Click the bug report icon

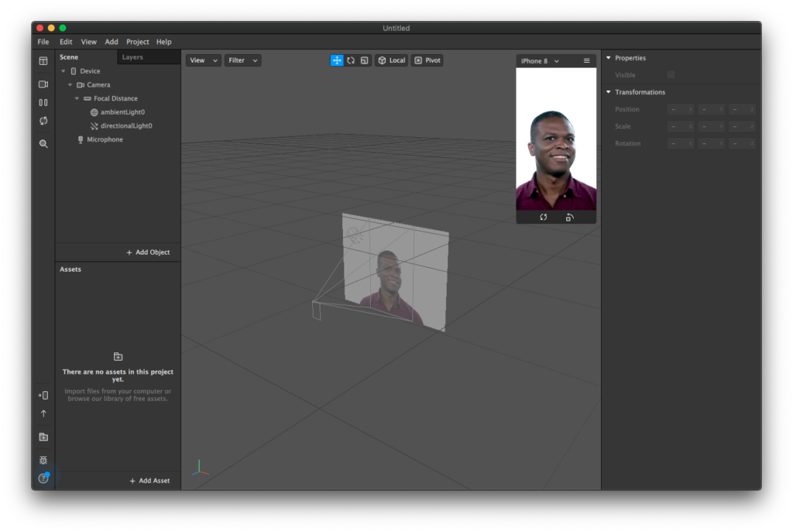[43, 460]
